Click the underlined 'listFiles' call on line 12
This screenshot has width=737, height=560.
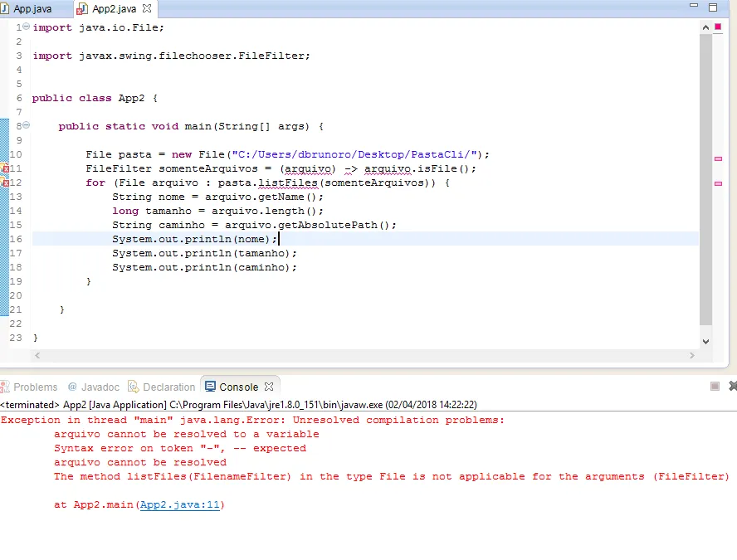[x=288, y=183]
